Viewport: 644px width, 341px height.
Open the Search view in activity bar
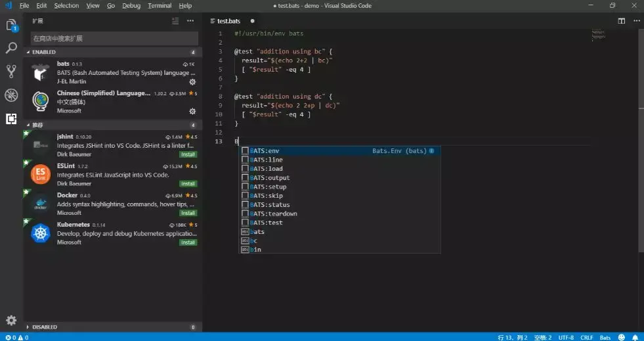tap(12, 48)
